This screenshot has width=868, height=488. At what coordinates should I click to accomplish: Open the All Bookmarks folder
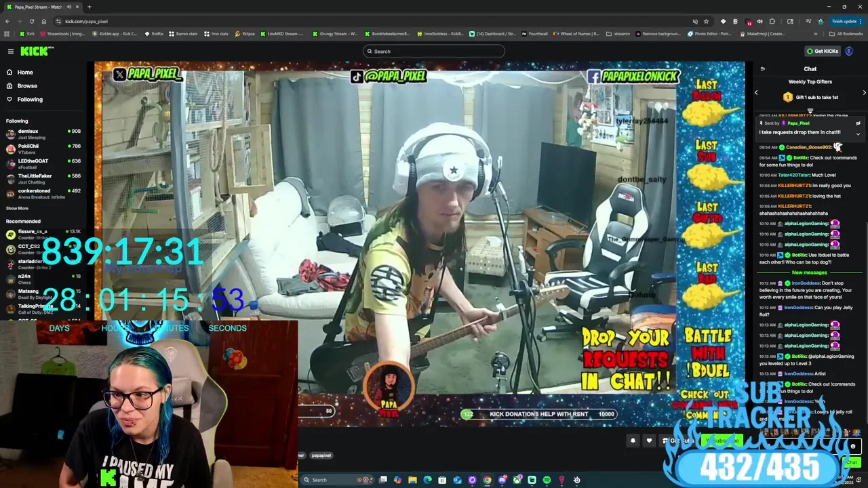click(x=846, y=33)
